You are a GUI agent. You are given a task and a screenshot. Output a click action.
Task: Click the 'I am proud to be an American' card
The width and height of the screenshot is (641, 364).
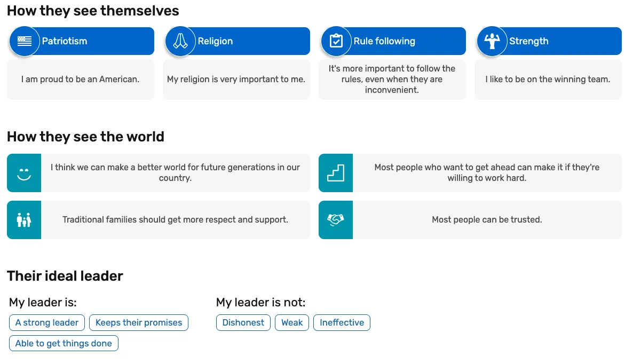[x=81, y=80]
